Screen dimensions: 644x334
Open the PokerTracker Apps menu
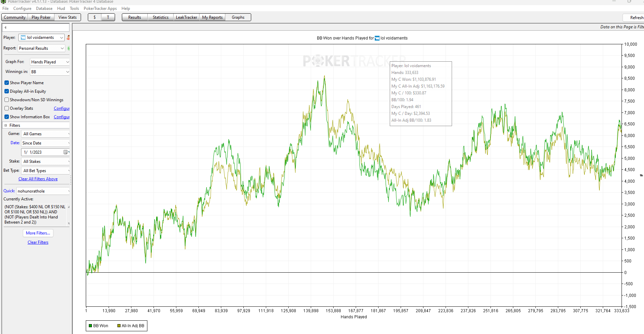point(100,9)
